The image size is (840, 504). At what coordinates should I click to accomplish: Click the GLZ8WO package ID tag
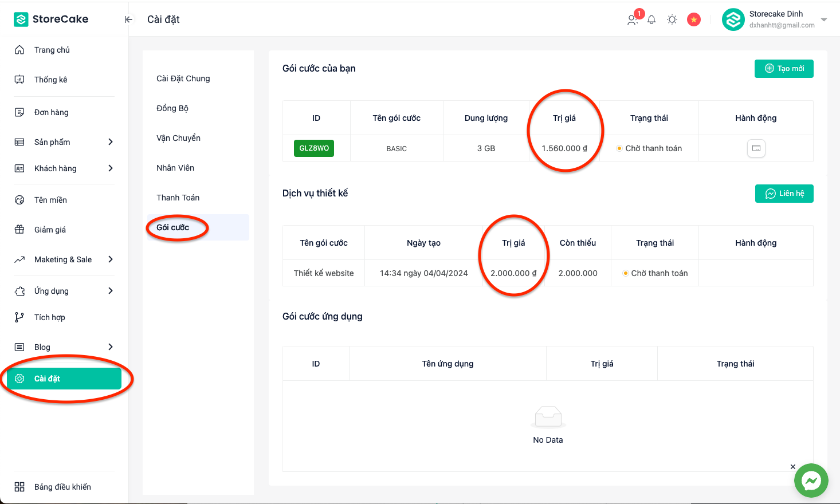click(x=314, y=148)
